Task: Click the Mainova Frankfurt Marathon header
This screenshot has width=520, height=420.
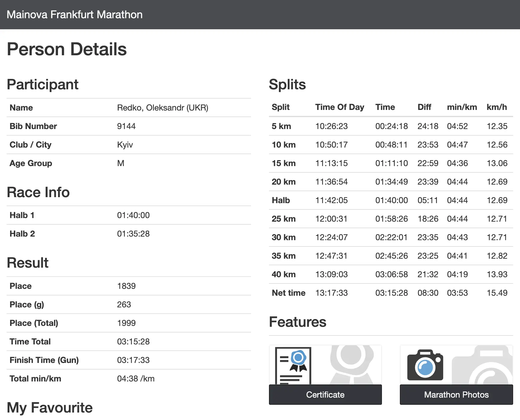Action: 74,14
